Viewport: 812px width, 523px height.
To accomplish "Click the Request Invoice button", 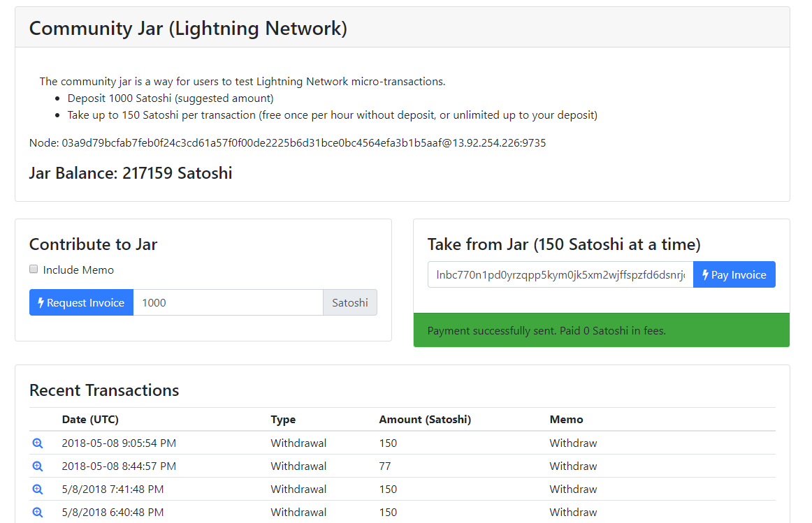I will pos(81,302).
